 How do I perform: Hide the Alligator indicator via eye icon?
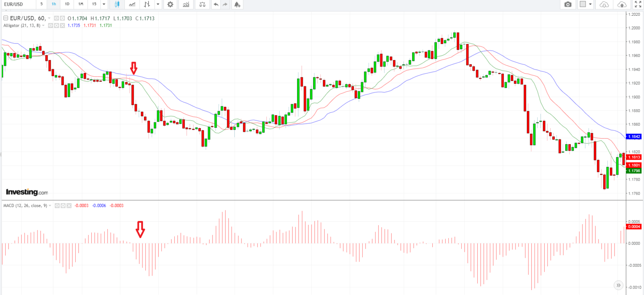(51, 25)
